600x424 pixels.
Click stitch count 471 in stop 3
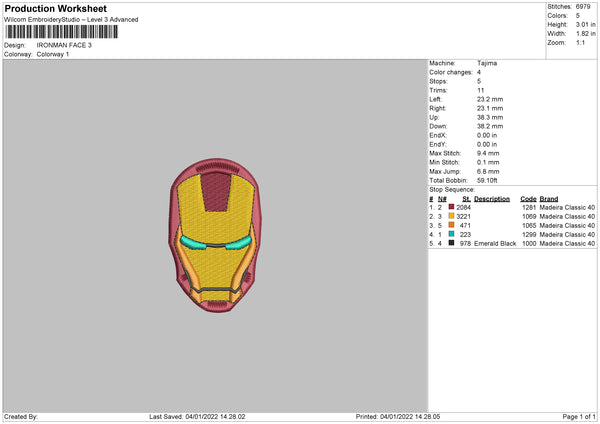point(465,225)
